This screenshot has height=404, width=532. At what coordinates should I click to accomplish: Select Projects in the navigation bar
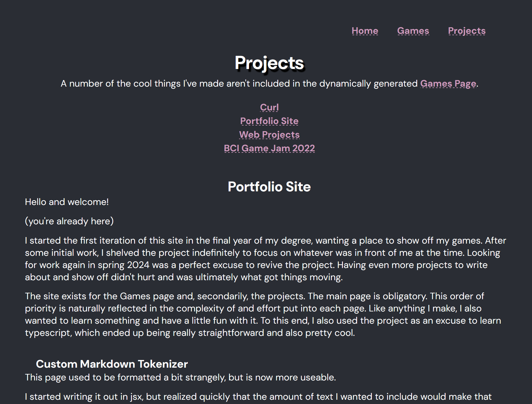pos(466,31)
